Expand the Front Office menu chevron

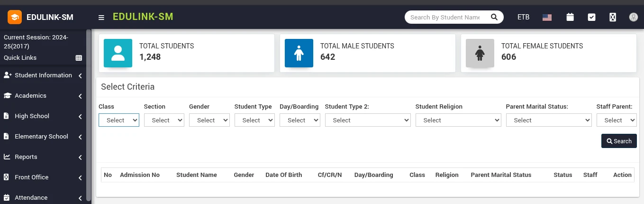click(81, 178)
